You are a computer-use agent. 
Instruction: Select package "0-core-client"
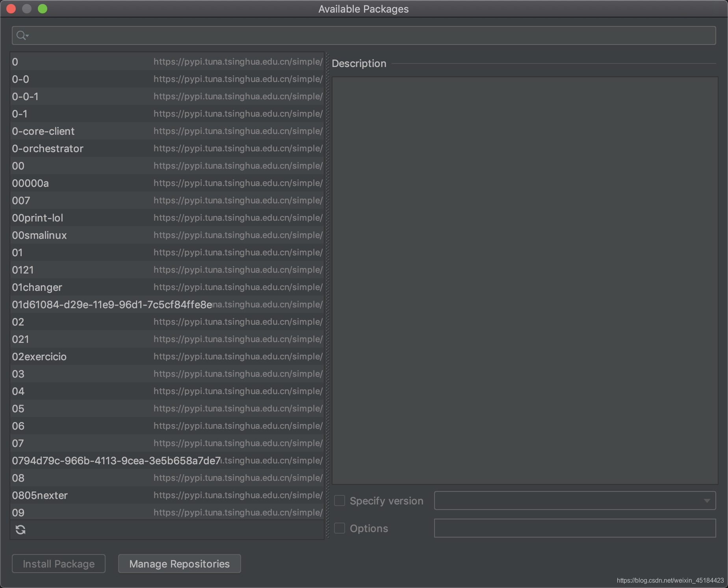pyautogui.click(x=167, y=131)
